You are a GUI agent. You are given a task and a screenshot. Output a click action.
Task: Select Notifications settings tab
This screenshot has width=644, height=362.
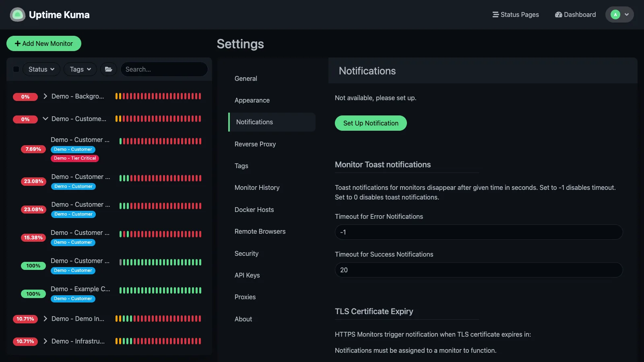point(272,122)
